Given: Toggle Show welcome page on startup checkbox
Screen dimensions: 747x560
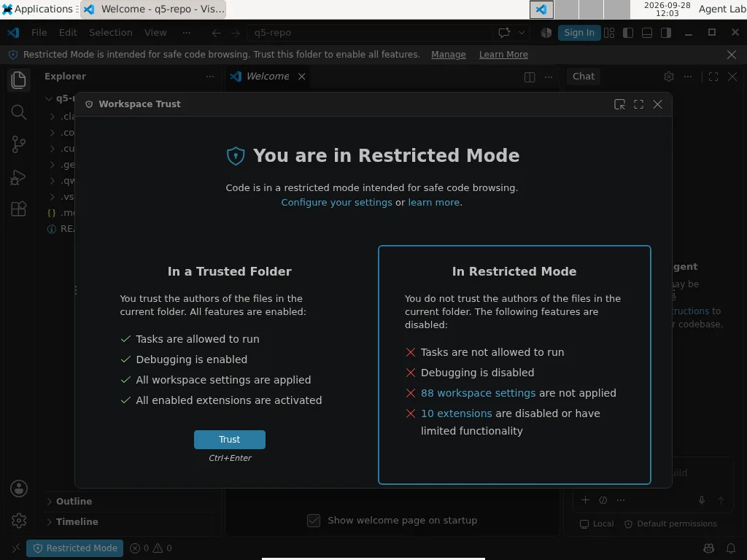Looking at the screenshot, I should click(x=314, y=521).
